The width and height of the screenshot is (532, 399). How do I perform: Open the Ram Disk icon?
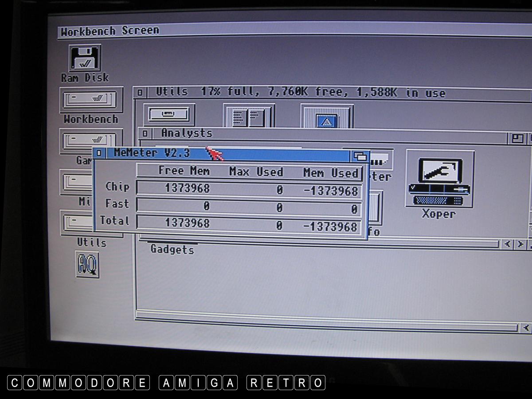tap(85, 59)
